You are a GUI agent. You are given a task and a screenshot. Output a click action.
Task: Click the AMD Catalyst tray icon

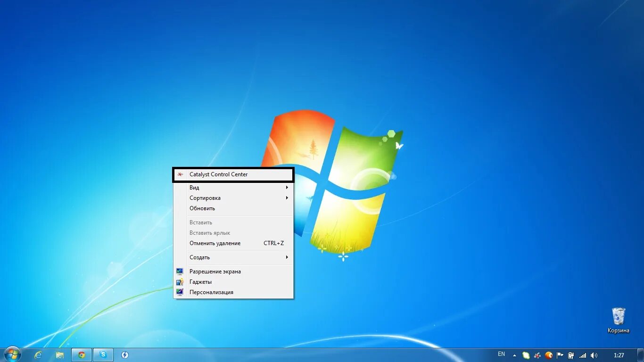coord(537,355)
